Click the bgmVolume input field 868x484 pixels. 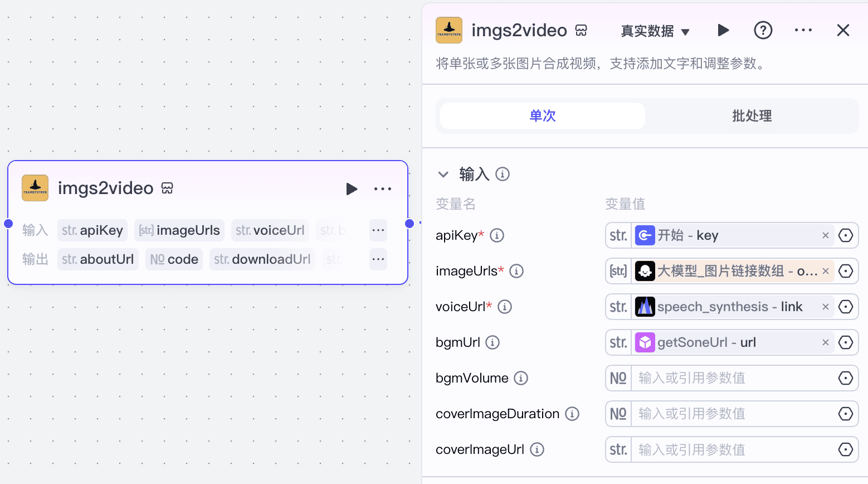pyautogui.click(x=724, y=378)
